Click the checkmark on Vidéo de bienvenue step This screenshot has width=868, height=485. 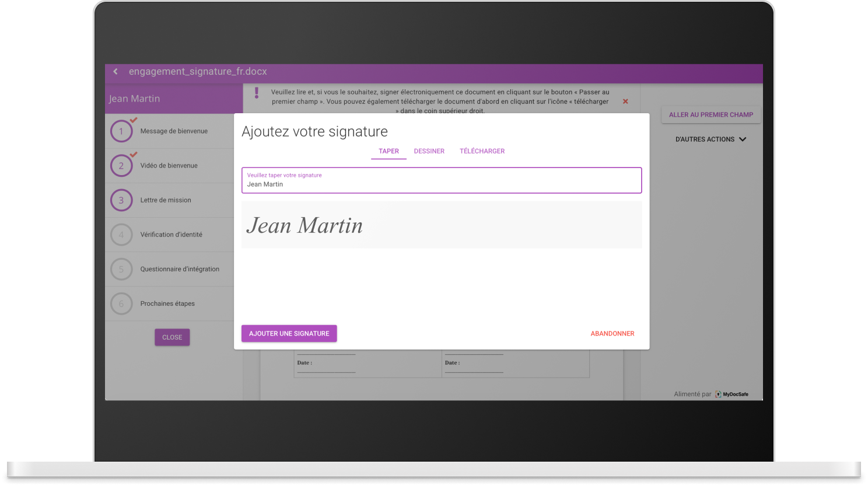[132, 155]
